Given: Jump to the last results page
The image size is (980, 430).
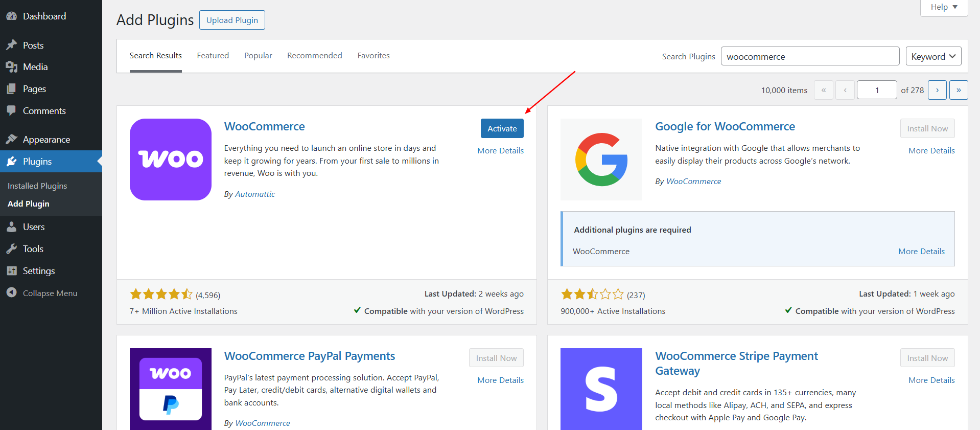Looking at the screenshot, I should (959, 90).
